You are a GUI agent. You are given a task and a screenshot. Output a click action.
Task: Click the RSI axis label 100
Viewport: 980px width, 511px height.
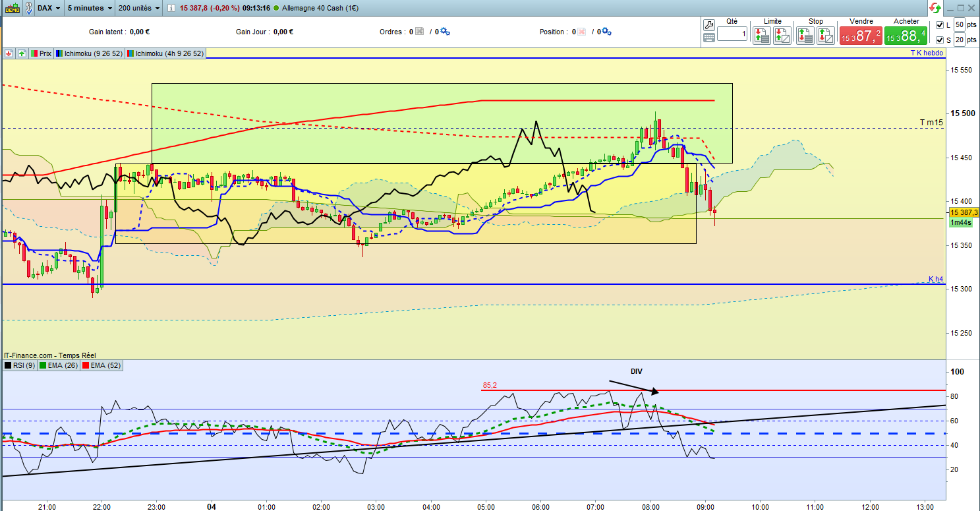coord(959,372)
